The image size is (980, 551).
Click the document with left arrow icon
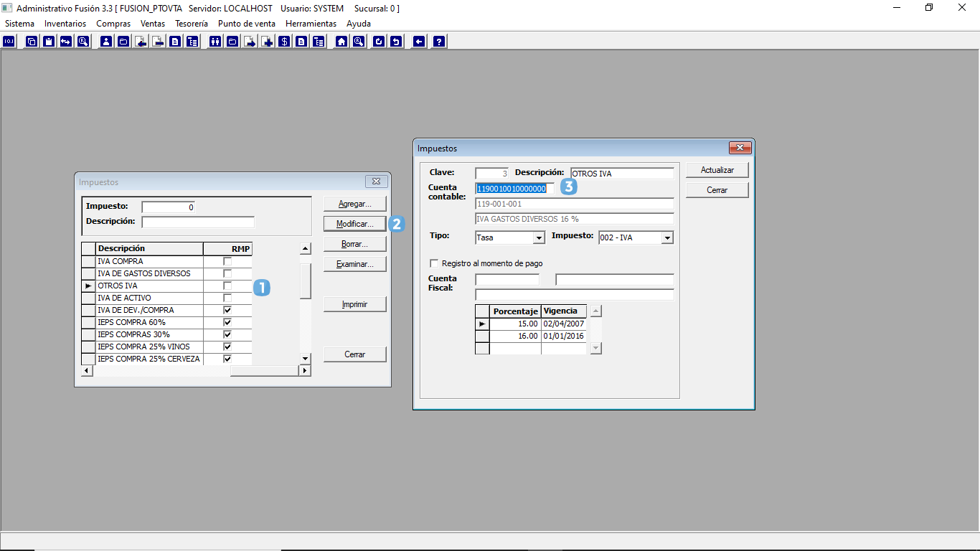pyautogui.click(x=141, y=41)
